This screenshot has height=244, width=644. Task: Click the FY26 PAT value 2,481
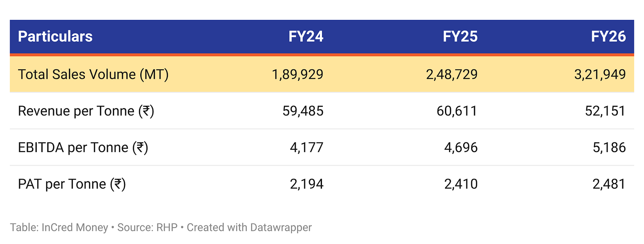tap(609, 184)
